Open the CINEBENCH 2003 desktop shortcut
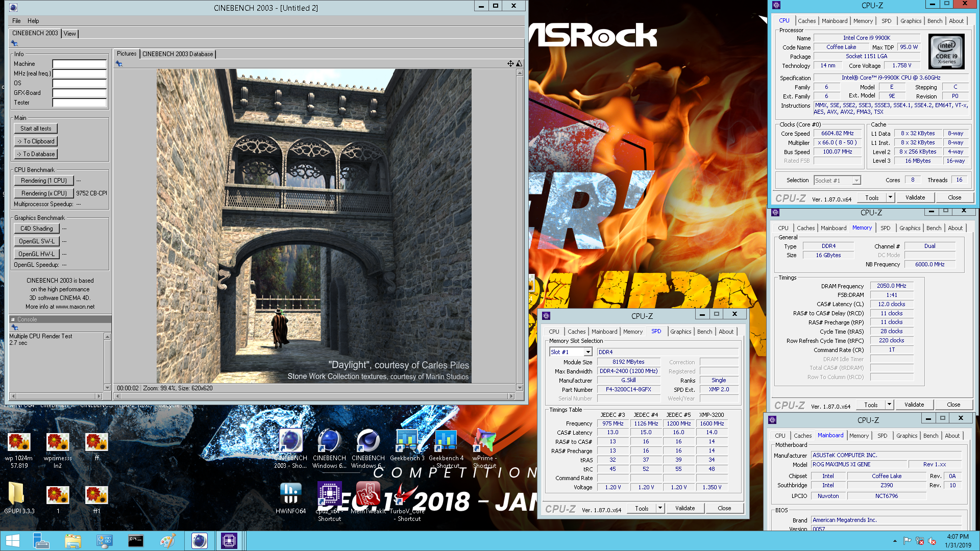This screenshot has width=980, height=551. (290, 449)
